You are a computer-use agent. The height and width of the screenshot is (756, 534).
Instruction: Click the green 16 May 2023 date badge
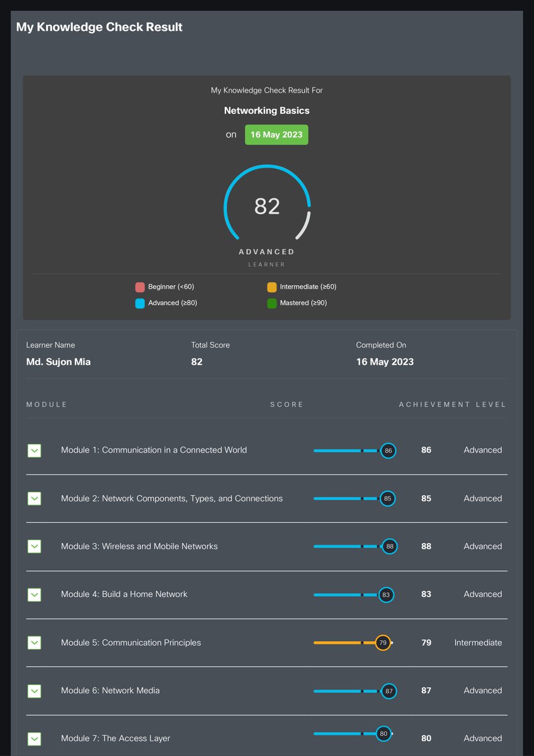point(276,135)
